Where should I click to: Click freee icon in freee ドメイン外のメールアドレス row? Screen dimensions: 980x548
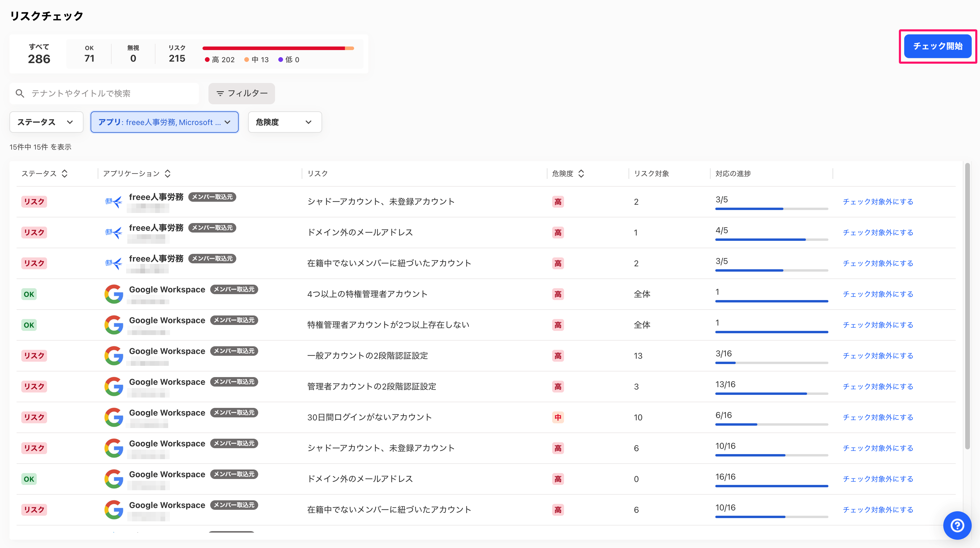pos(113,233)
